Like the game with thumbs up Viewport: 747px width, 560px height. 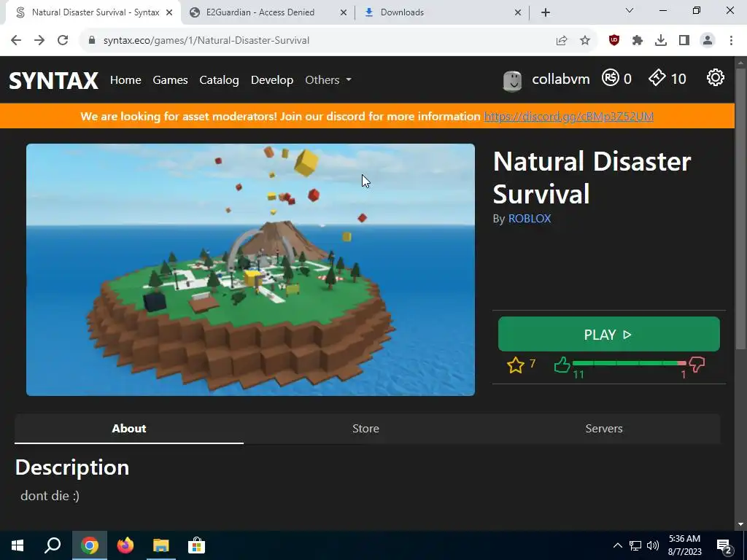point(562,365)
